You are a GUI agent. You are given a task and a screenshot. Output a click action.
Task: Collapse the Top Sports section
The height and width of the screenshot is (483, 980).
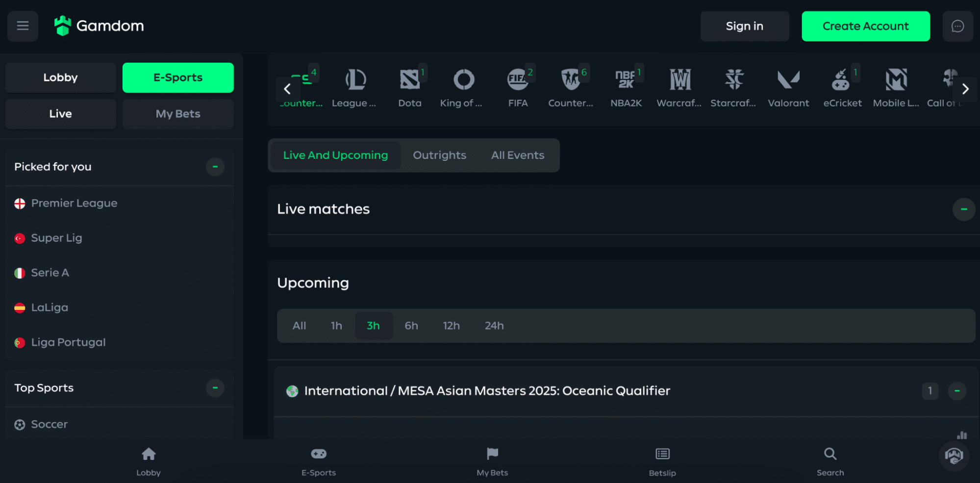click(x=215, y=388)
